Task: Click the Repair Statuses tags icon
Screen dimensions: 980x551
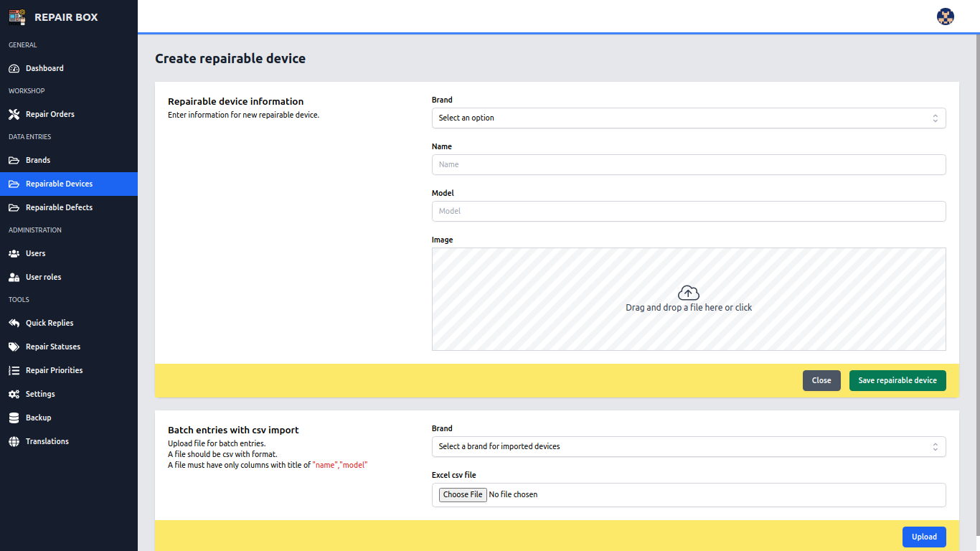Action: click(14, 347)
